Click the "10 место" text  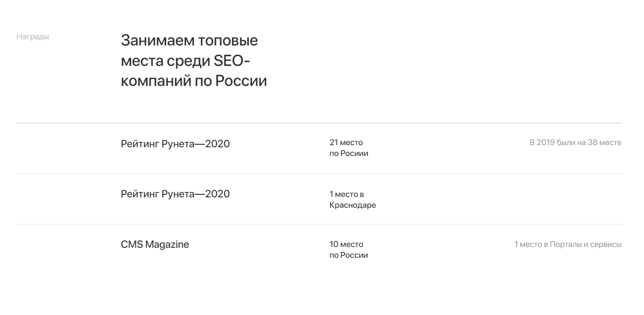346,244
